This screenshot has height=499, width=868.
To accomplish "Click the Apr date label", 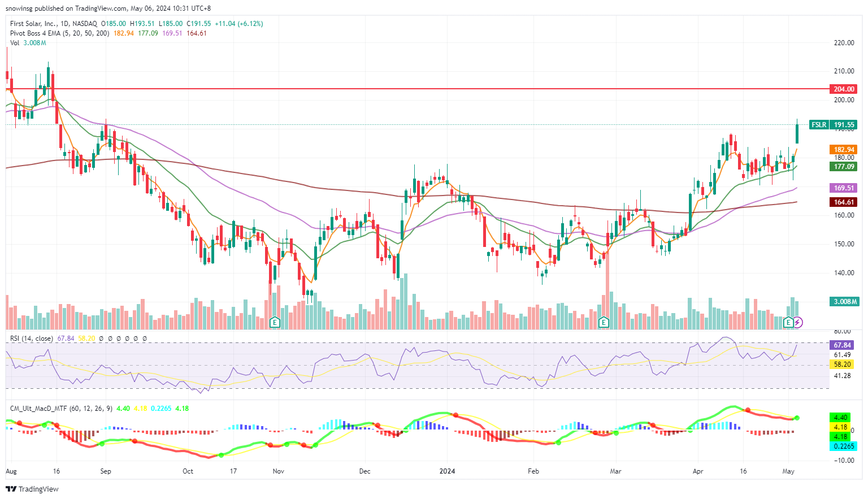I will [x=698, y=471].
